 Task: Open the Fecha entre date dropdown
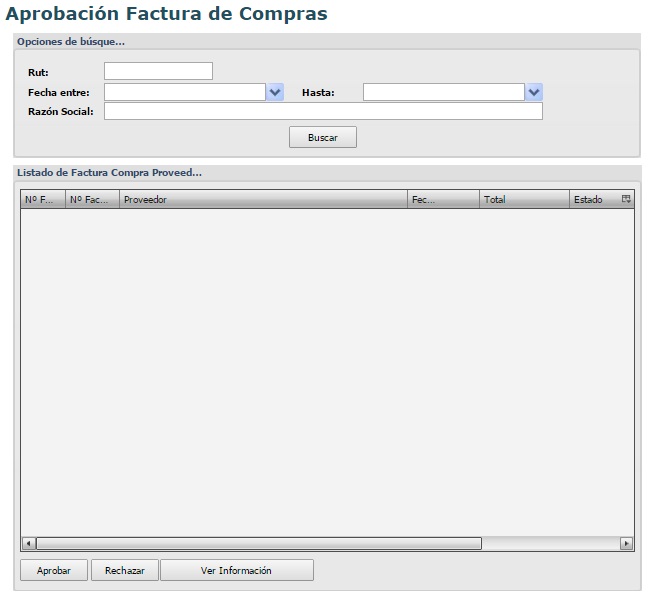point(275,92)
